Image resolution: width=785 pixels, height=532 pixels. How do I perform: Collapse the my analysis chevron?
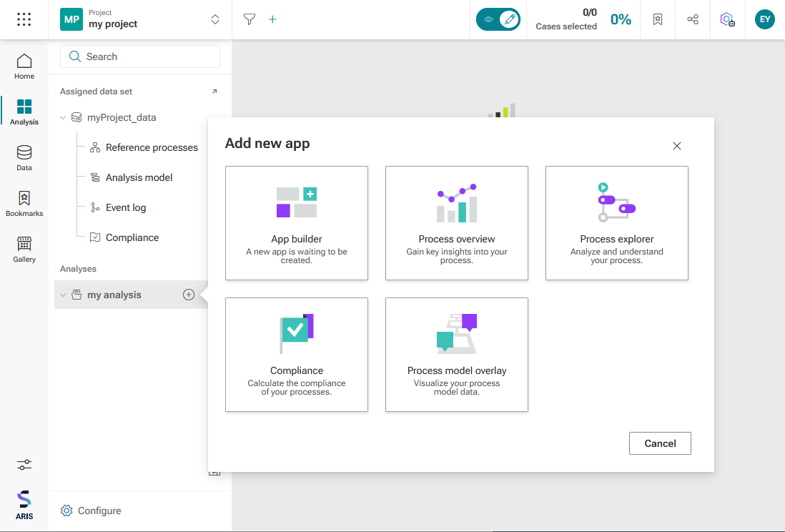(63, 295)
